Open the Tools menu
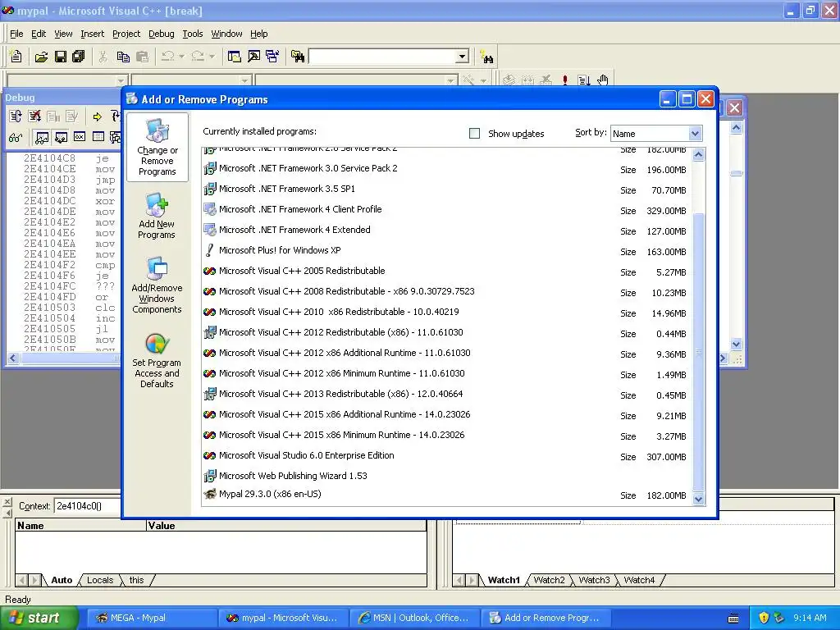The width and height of the screenshot is (840, 630). (x=192, y=34)
